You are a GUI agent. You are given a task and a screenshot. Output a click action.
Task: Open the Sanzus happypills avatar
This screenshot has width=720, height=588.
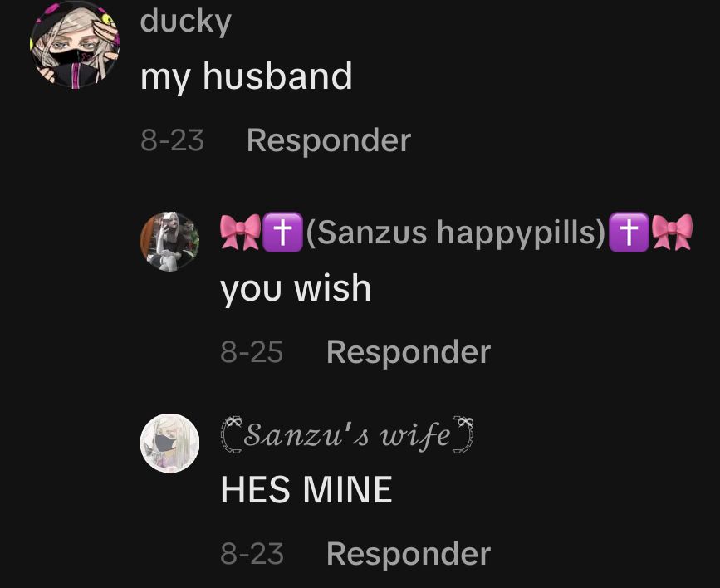click(x=169, y=242)
